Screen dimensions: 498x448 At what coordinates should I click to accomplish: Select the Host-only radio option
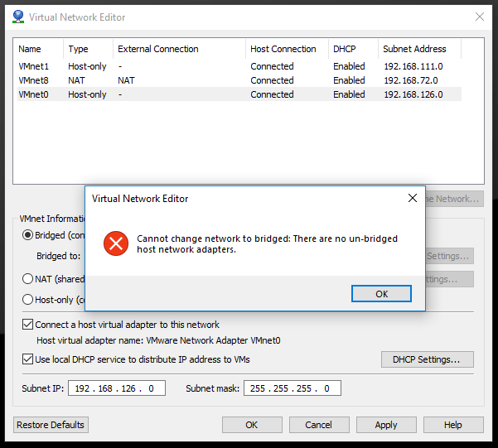(x=28, y=300)
